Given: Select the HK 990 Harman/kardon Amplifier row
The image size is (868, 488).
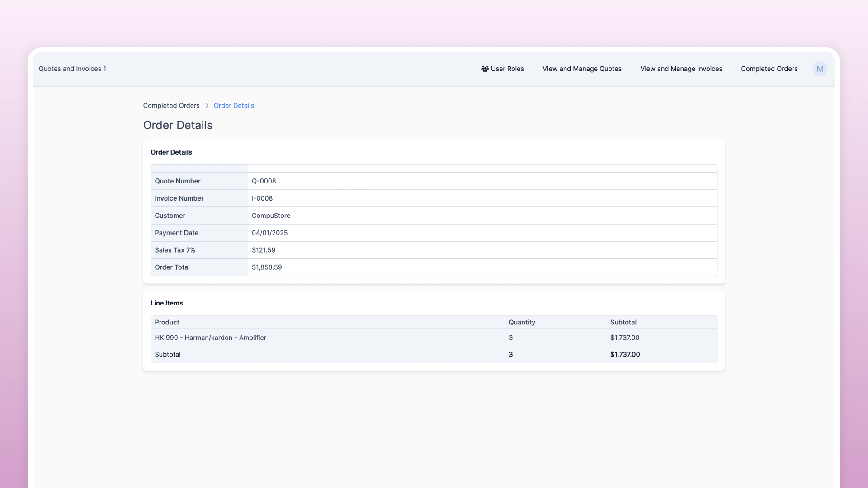Looking at the screenshot, I should pos(210,338).
